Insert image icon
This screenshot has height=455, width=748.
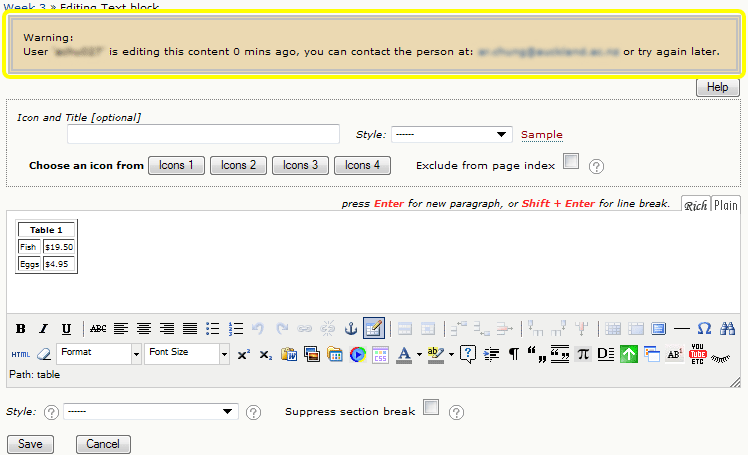tap(312, 354)
